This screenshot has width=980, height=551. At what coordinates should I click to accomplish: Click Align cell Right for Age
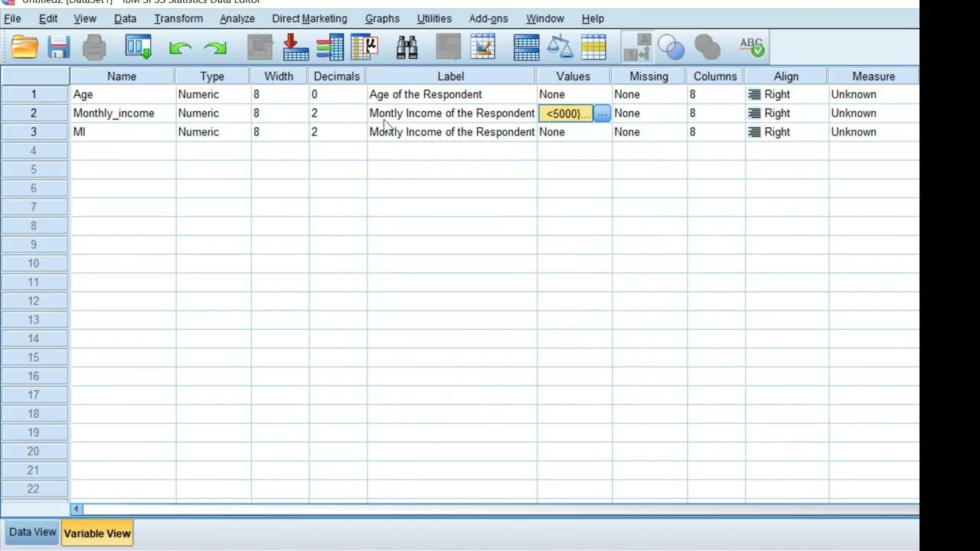coord(786,94)
